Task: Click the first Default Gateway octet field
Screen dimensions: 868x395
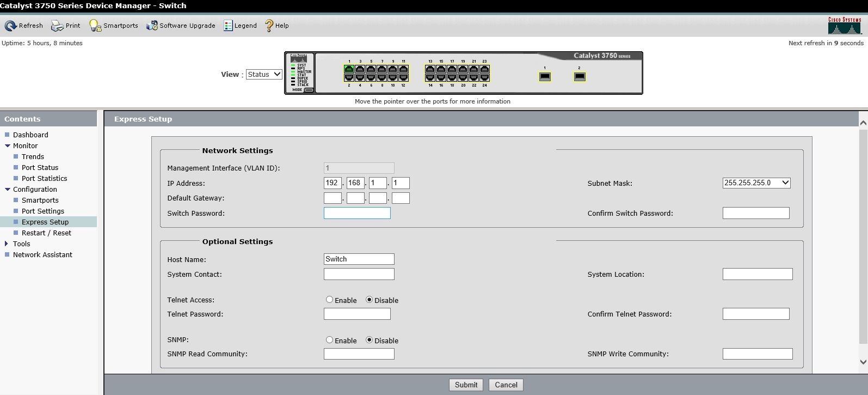Action: click(333, 198)
